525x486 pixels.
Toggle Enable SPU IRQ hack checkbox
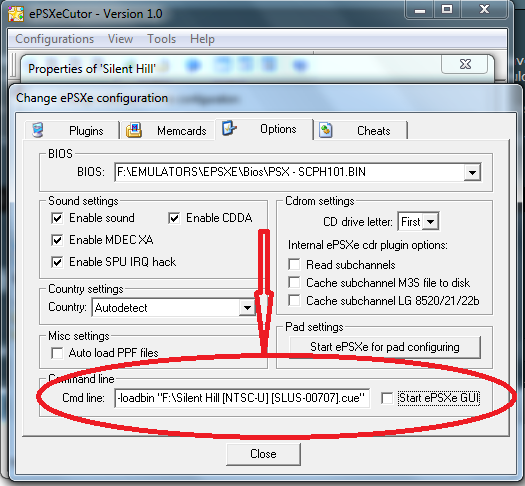[x=57, y=262]
